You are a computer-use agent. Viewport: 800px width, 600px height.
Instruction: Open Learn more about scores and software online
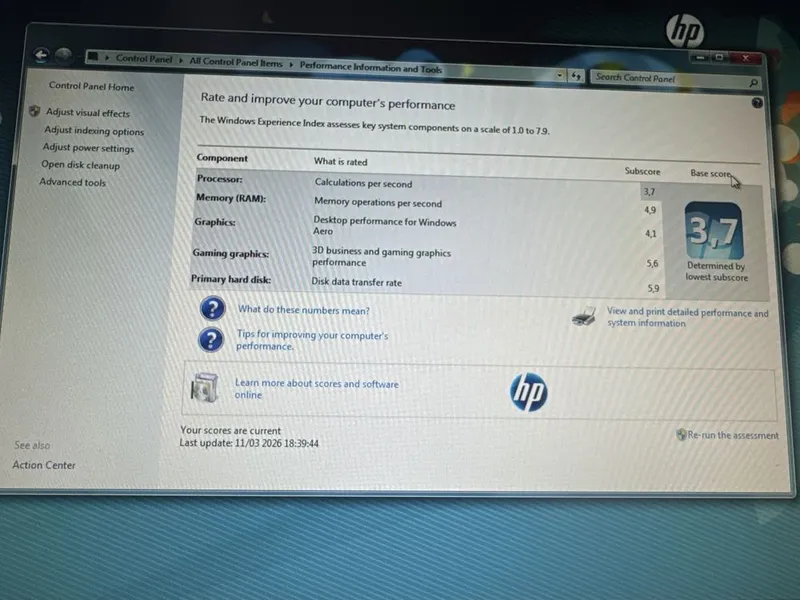tap(316, 389)
